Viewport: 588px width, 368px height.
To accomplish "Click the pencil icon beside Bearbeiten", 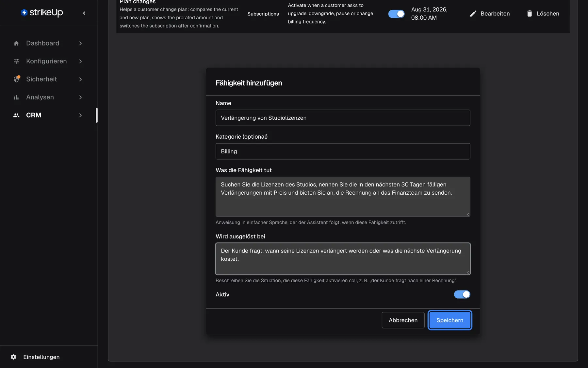I will point(473,13).
